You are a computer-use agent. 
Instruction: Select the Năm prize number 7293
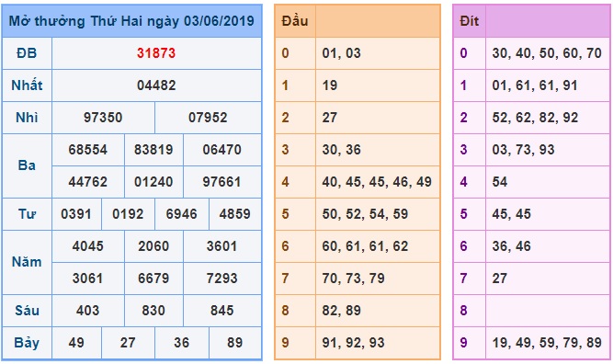pos(222,279)
